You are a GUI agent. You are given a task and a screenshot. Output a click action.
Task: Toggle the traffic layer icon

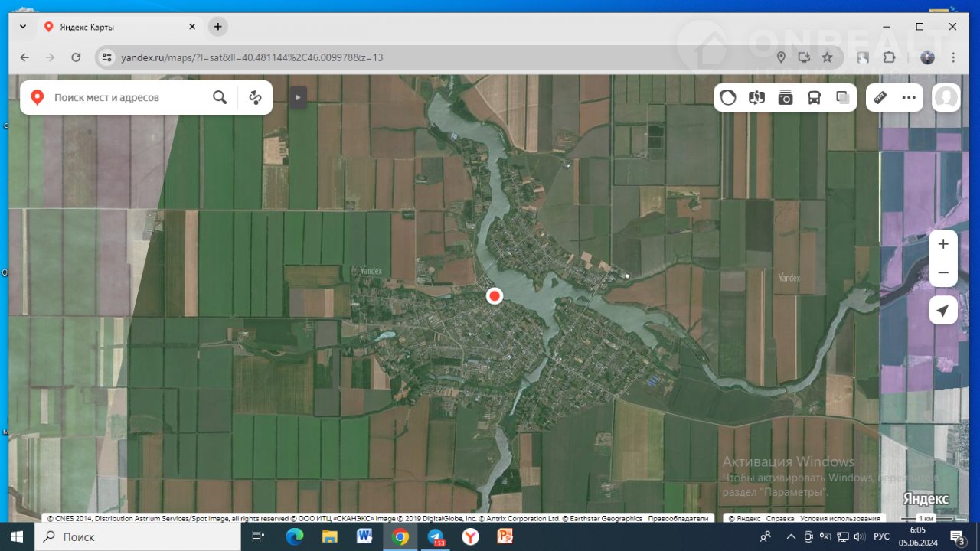pyautogui.click(x=727, y=97)
